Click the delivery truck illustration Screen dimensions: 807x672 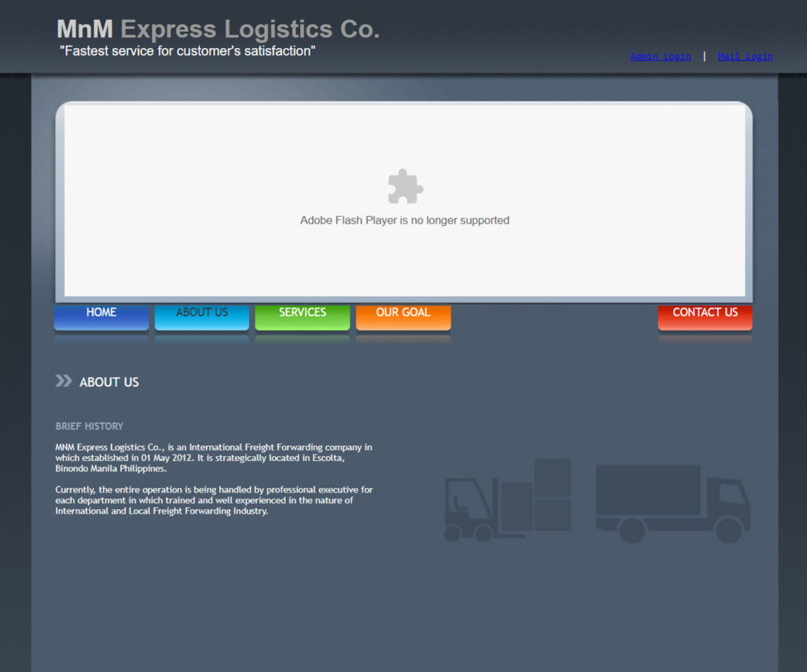[673, 503]
